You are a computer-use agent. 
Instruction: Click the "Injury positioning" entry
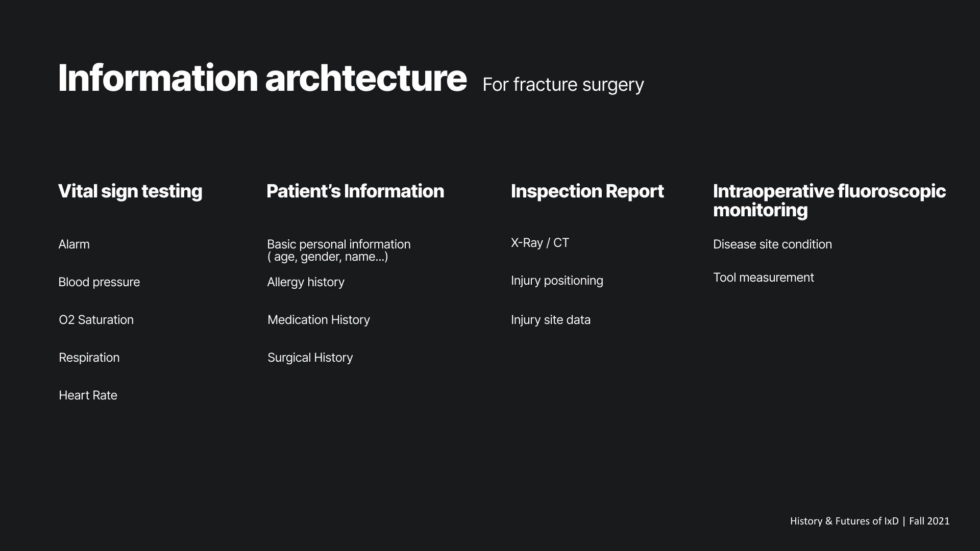coord(557,281)
